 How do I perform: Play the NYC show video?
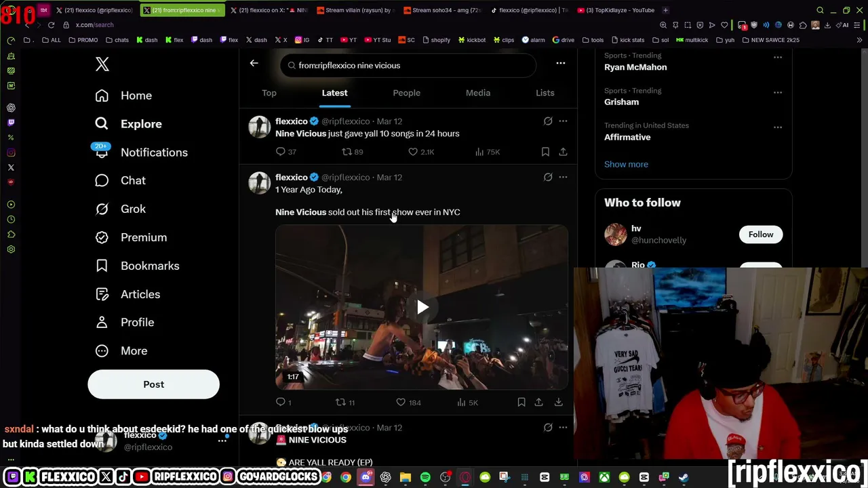(x=422, y=308)
